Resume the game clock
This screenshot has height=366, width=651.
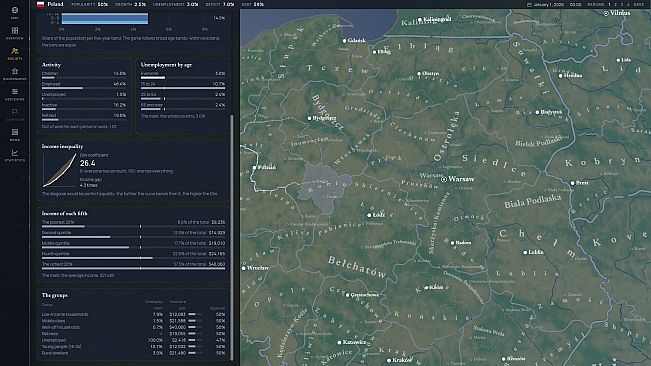[596, 5]
